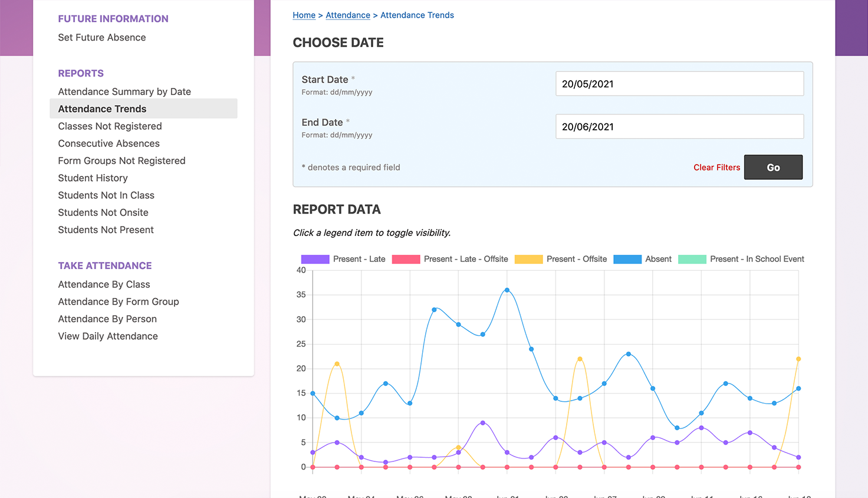Toggle Present - In School Event green swatch
868x498 pixels.
tap(692, 259)
